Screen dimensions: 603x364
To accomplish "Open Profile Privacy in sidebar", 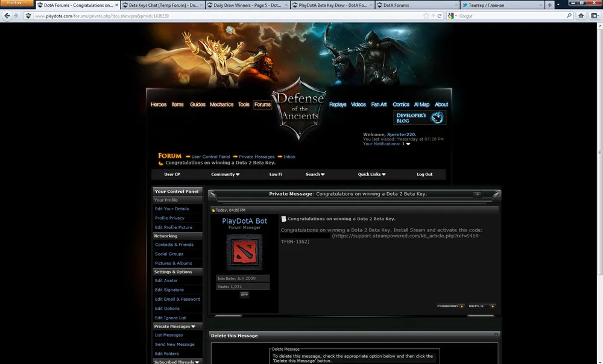I will pyautogui.click(x=169, y=218).
